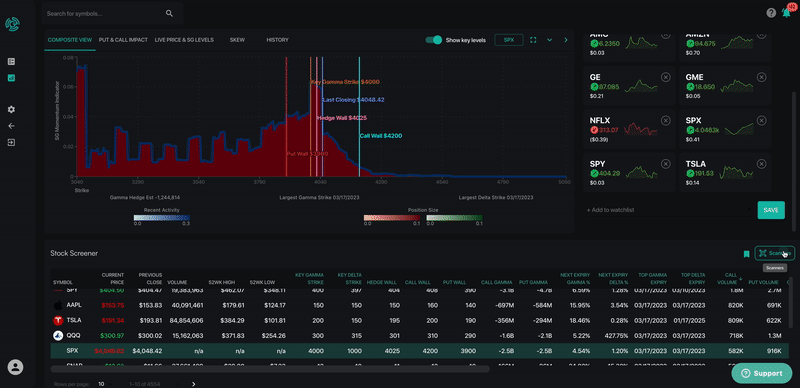Open the Rows per page dropdown
The width and height of the screenshot is (800, 388).
104,384
